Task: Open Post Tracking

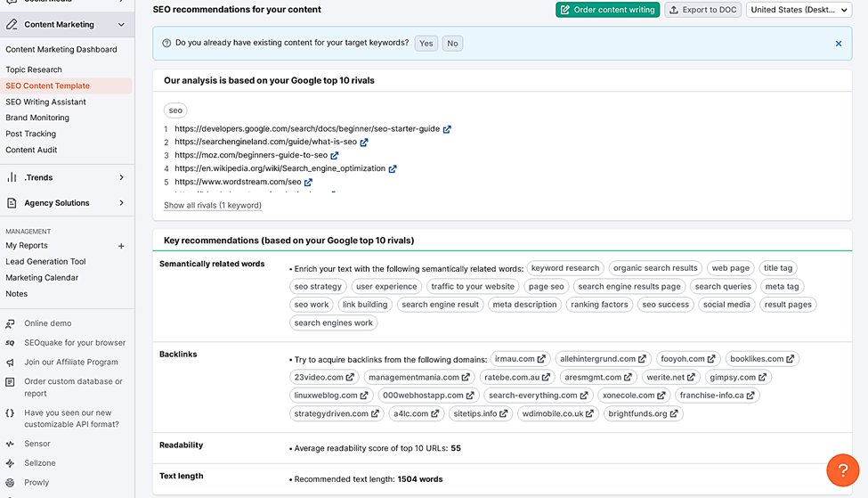Action: point(31,134)
